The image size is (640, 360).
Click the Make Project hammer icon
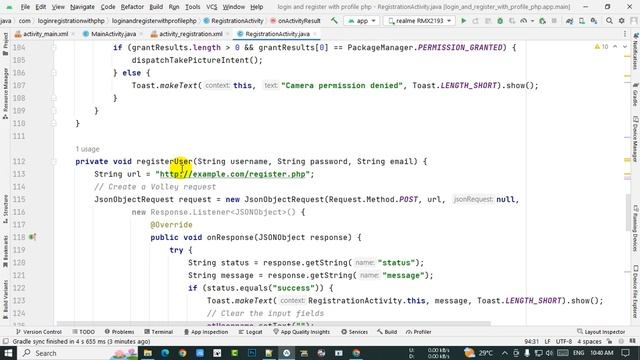pos(334,20)
